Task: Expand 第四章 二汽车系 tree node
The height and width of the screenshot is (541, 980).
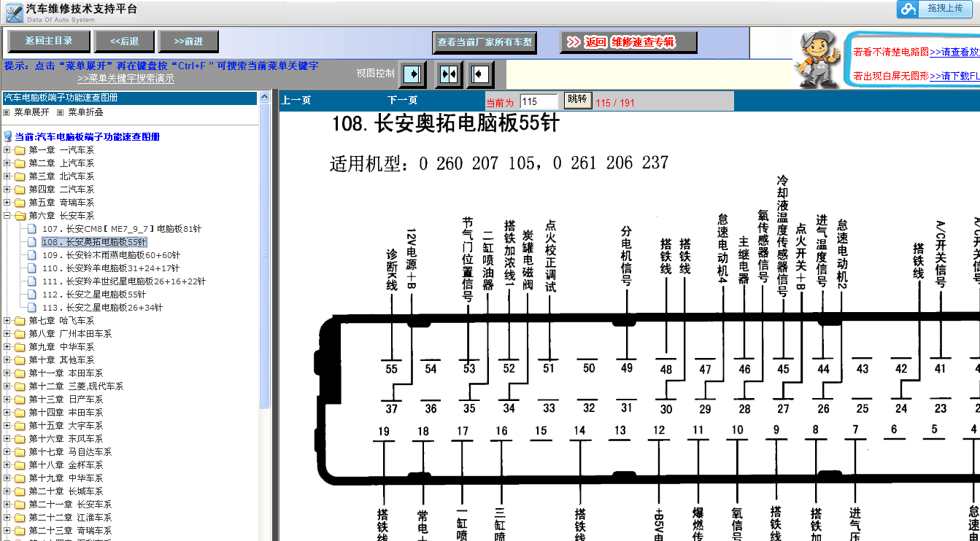Action: point(7,190)
